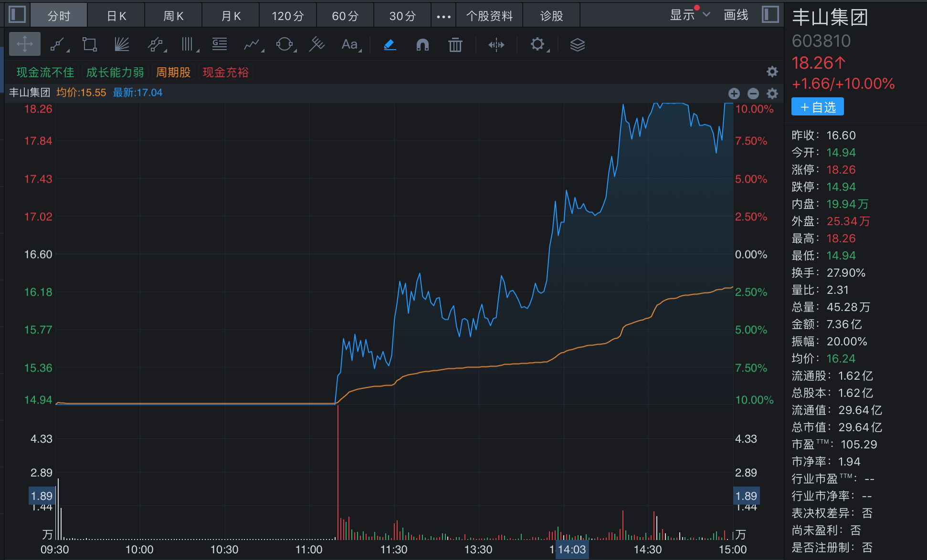This screenshot has width=927, height=560.
Task: Click the +自选 add watchlist button
Action: point(817,107)
